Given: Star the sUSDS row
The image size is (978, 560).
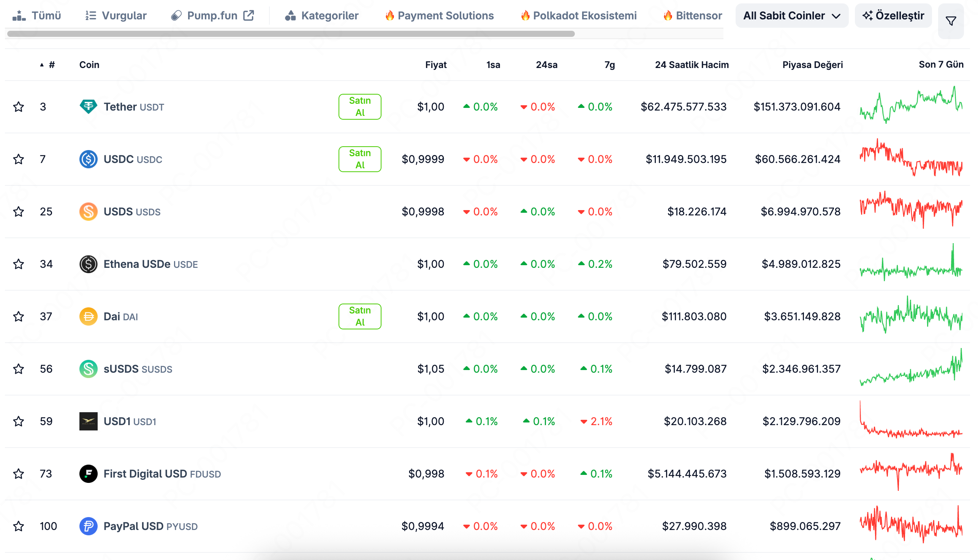Looking at the screenshot, I should [x=19, y=369].
